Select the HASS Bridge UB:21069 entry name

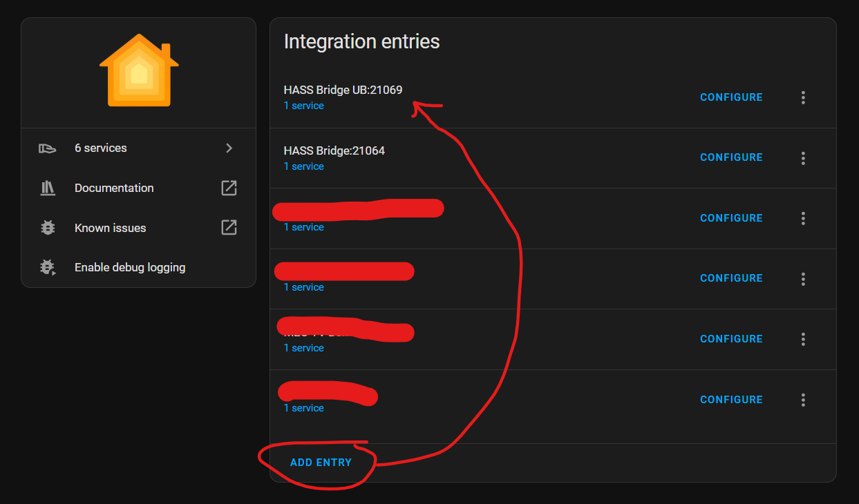click(x=343, y=90)
